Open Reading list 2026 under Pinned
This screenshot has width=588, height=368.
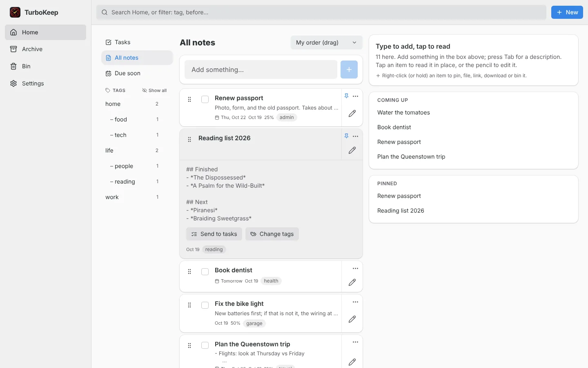(x=401, y=211)
